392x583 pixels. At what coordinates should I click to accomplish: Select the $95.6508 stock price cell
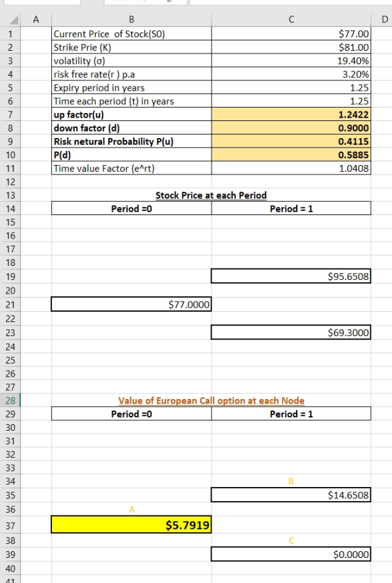point(291,276)
